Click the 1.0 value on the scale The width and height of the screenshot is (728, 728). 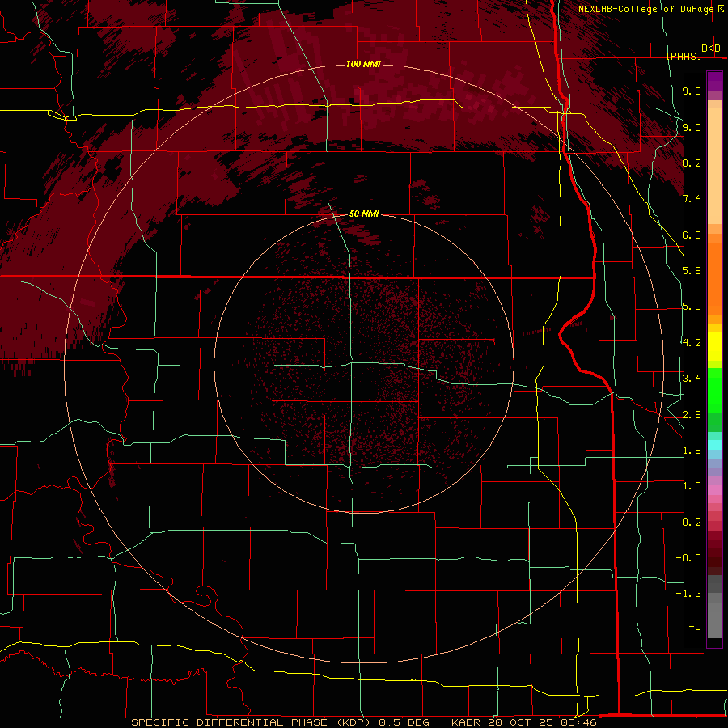[x=692, y=486]
